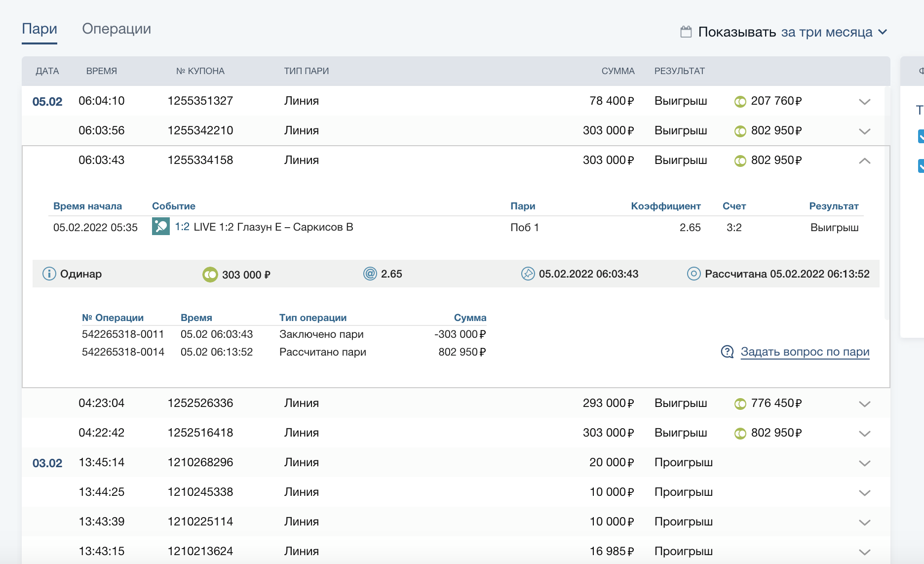The image size is (924, 564).
Task: Open the period dropdown 'за три месяца'
Action: [834, 32]
